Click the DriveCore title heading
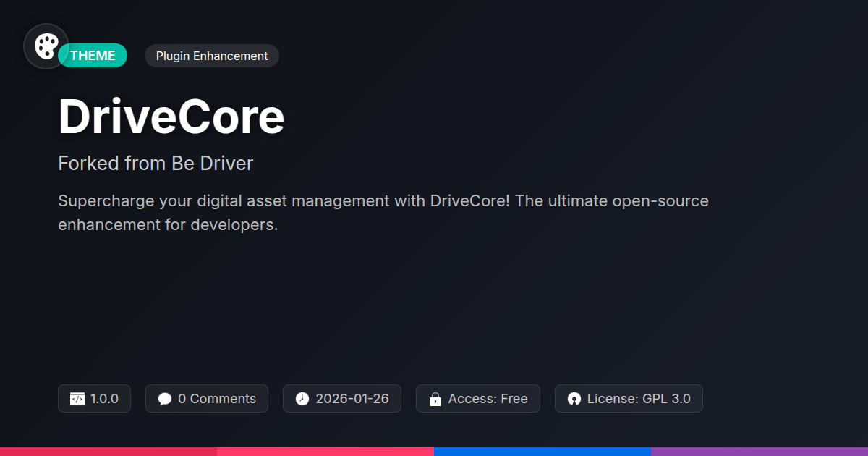The width and height of the screenshot is (868, 456). point(171,117)
